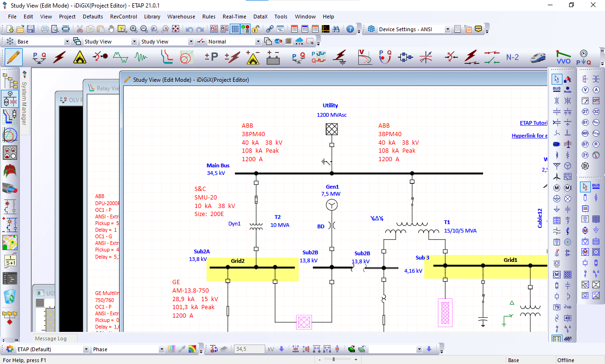Open Transient Stability analysis mode
Screen dimensions: 605x364
point(141,57)
